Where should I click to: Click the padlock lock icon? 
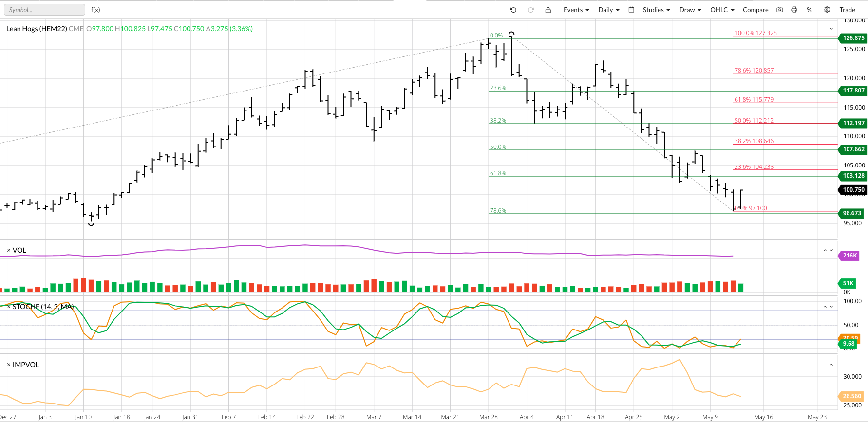pos(548,10)
